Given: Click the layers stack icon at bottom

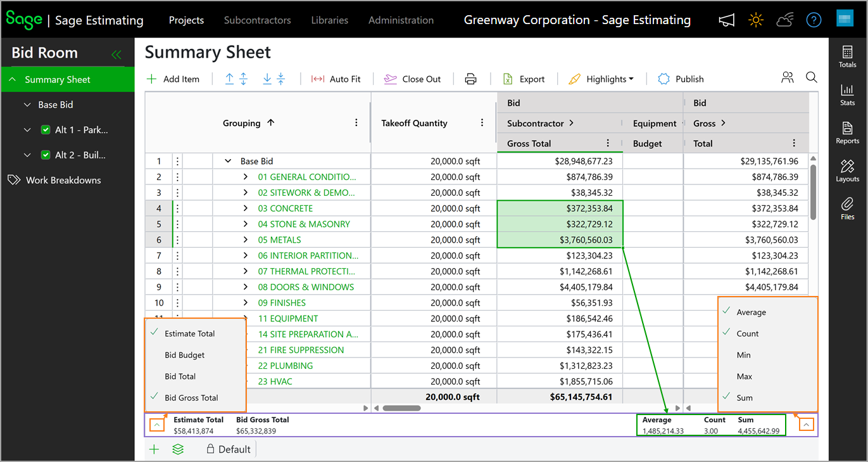Looking at the screenshot, I should click(x=178, y=449).
